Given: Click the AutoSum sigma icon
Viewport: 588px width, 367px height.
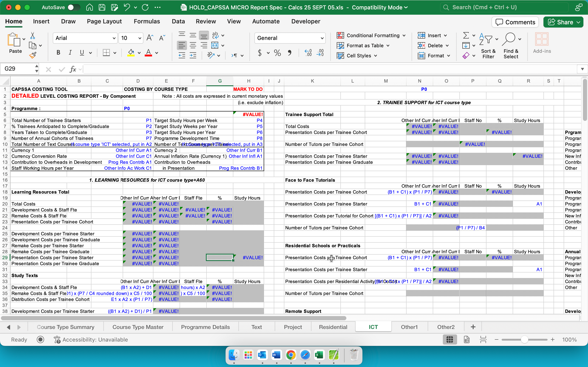Looking at the screenshot, I should pyautogui.click(x=466, y=35).
